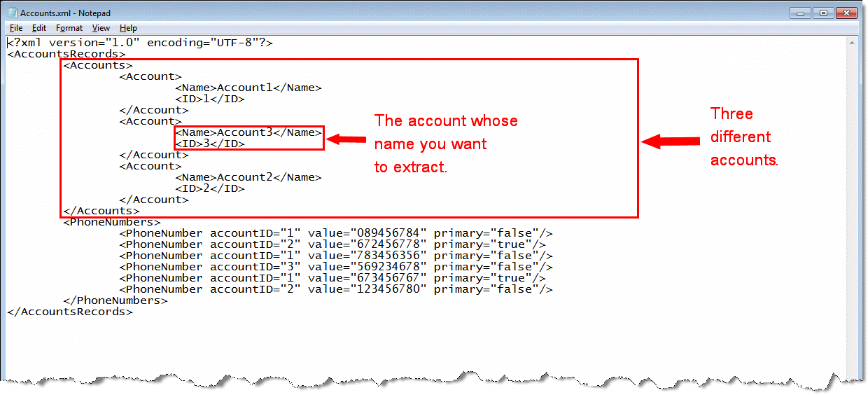Open the File menu
This screenshot has width=868, height=395.
[x=16, y=28]
